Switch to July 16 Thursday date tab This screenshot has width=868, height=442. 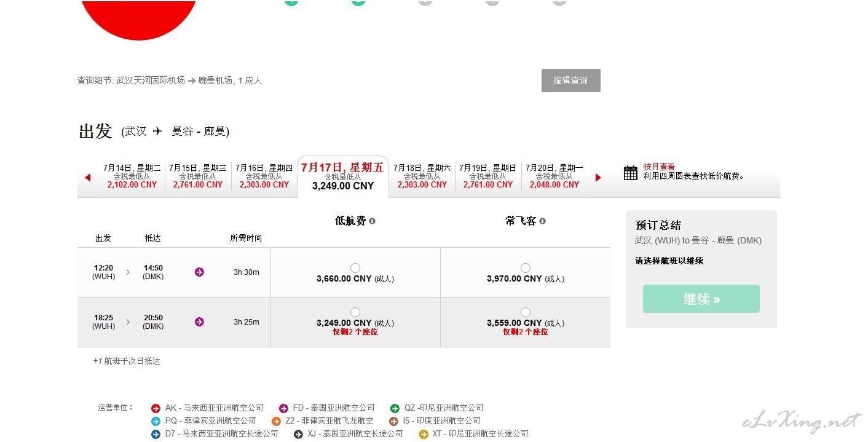(x=264, y=176)
